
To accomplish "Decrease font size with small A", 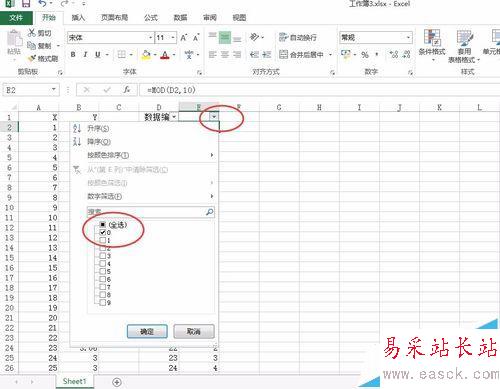I will click(x=196, y=38).
